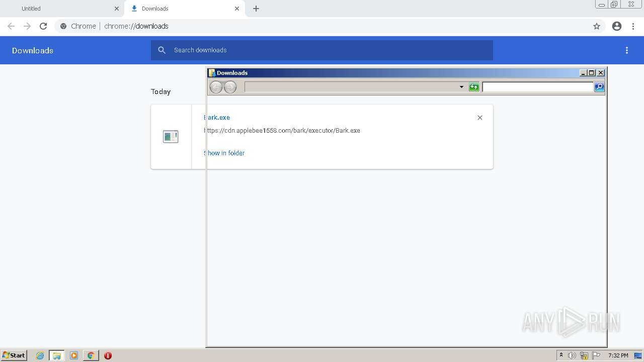644x362 pixels.
Task: Click explorer search magnifier button
Action: (x=599, y=87)
